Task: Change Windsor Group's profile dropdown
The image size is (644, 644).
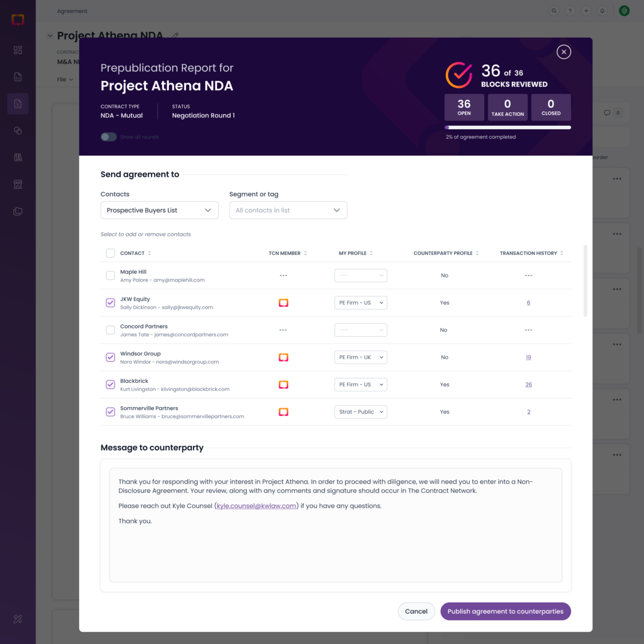Action: click(360, 357)
